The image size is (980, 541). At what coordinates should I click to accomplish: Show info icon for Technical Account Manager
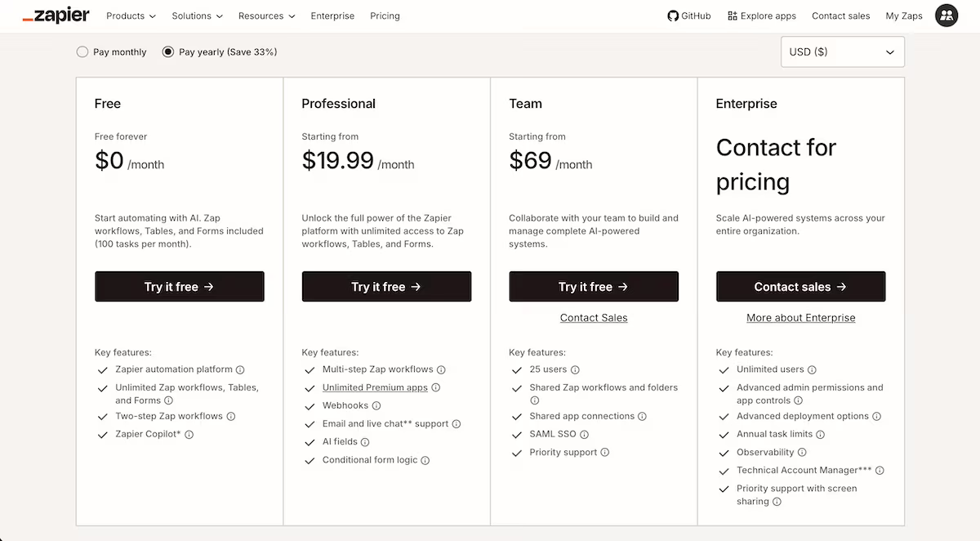coord(880,471)
